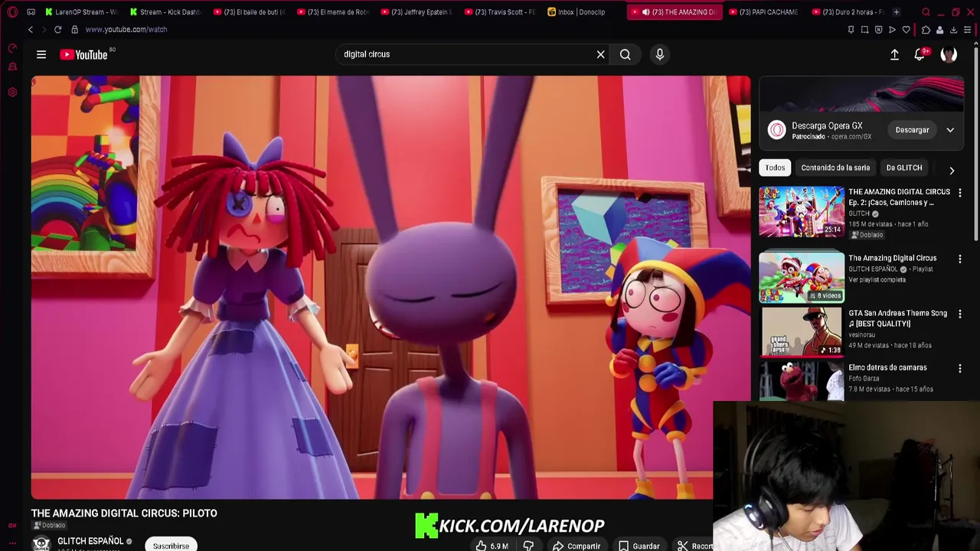
Task: Select the De GLITCH filter chip
Action: (x=904, y=168)
